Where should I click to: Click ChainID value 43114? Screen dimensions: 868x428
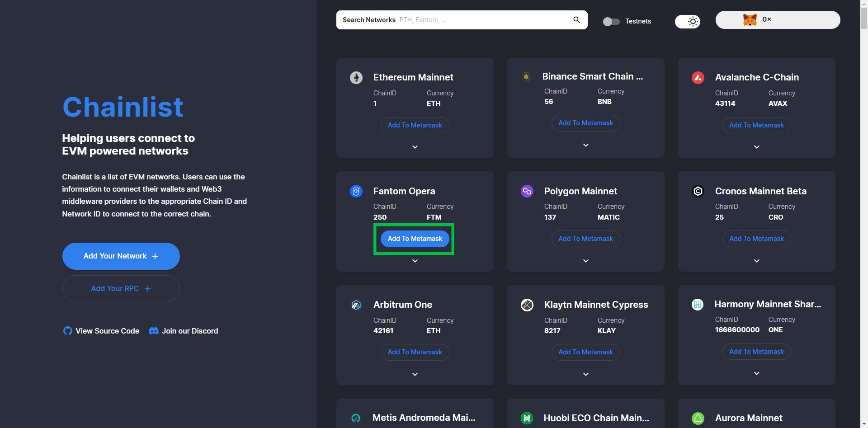point(725,103)
